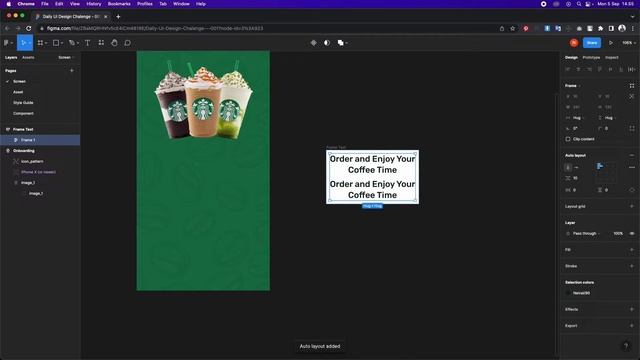Open the Pass through blend mode dropdown
Image resolution: width=640 pixels, height=360 pixels.
[586, 233]
